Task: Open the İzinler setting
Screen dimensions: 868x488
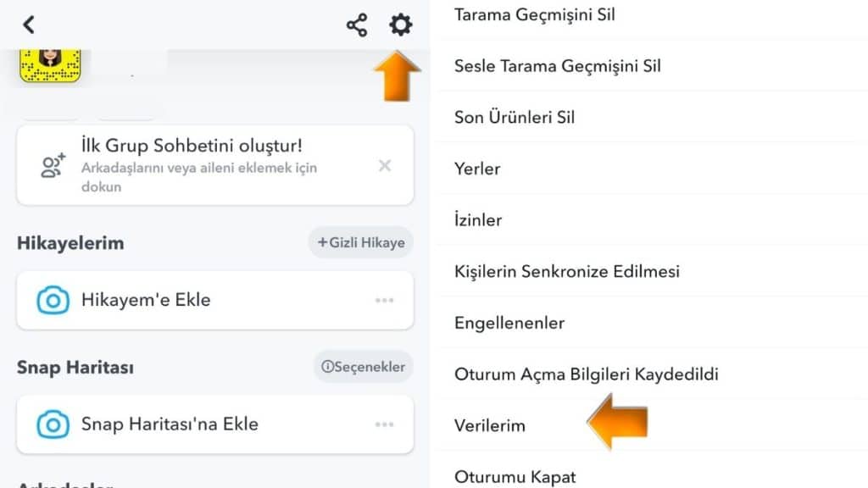Action: pyautogui.click(x=478, y=220)
